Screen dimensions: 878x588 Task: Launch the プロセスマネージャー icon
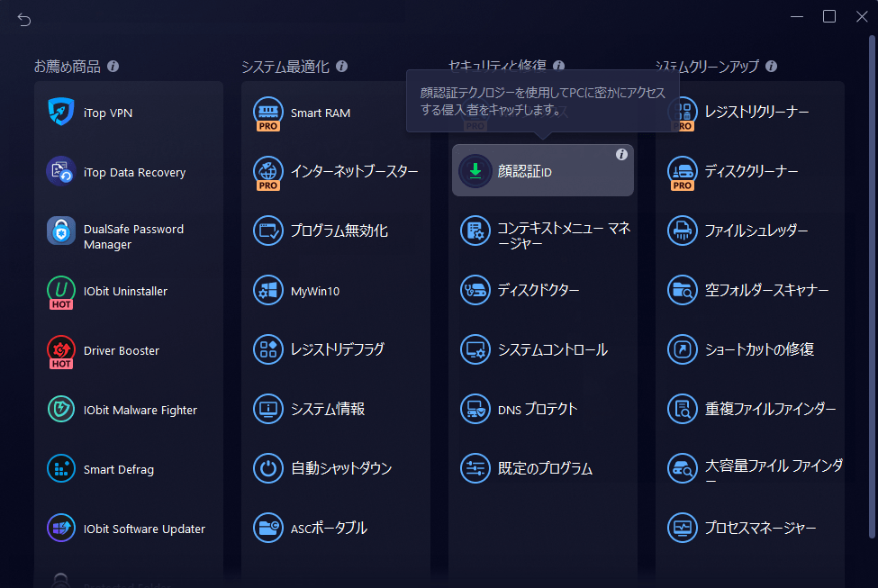coord(683,528)
